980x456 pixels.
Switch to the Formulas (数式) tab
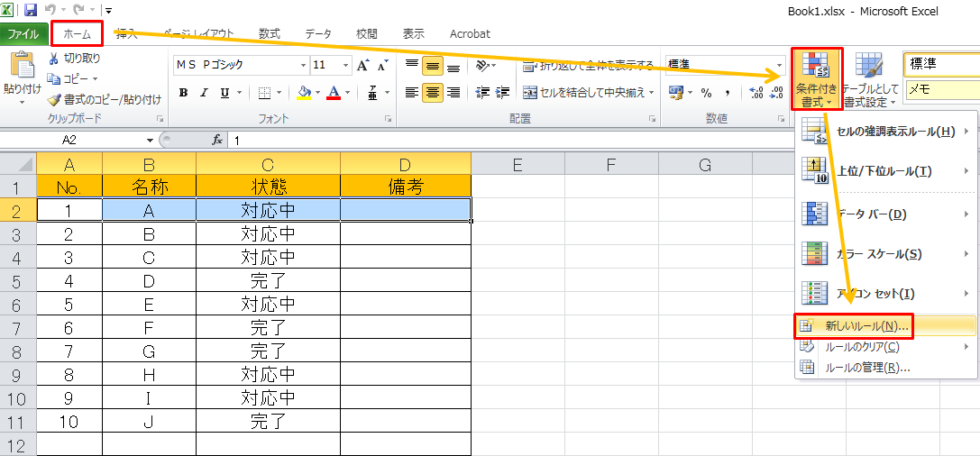[270, 34]
